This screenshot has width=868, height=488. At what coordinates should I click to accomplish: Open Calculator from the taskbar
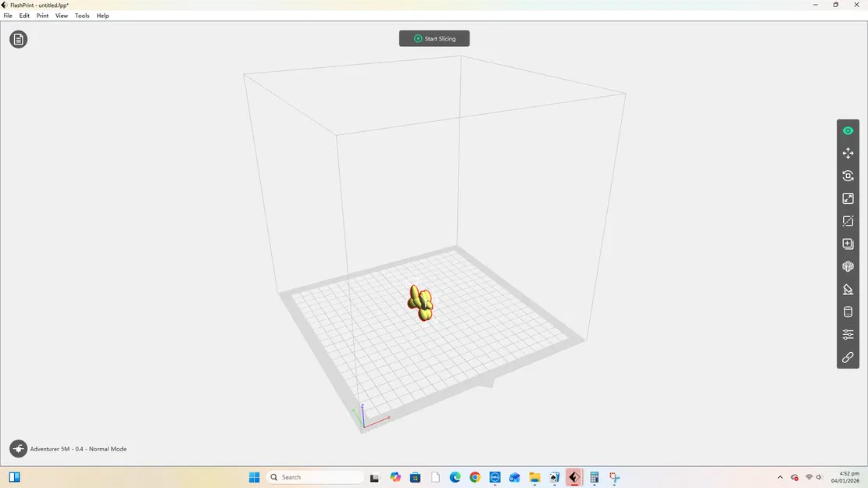click(x=594, y=477)
